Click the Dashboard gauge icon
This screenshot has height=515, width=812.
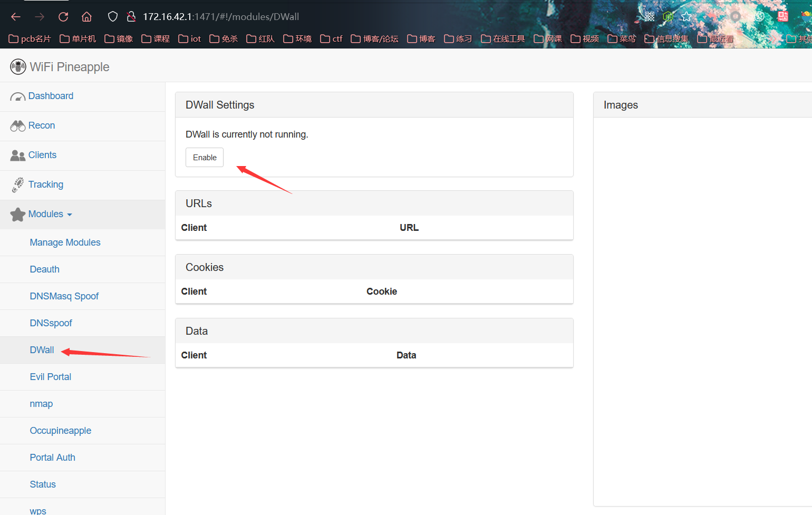(17, 96)
